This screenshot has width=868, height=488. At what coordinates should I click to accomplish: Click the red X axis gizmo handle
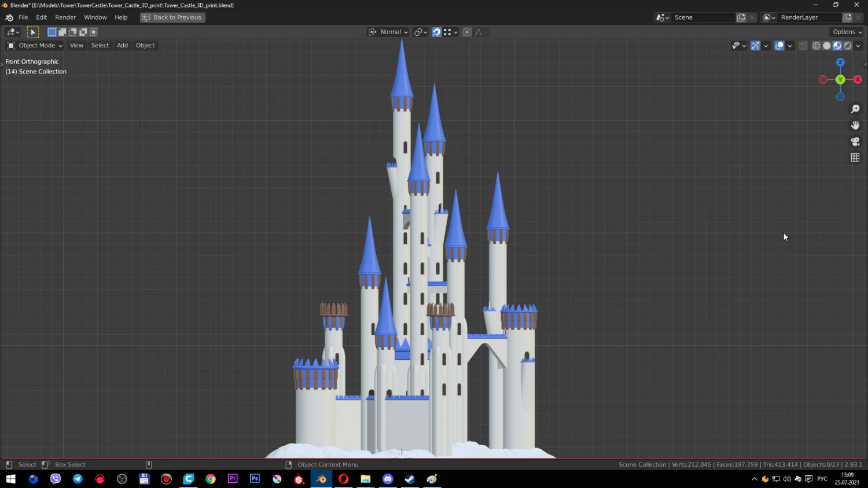pyautogui.click(x=858, y=80)
